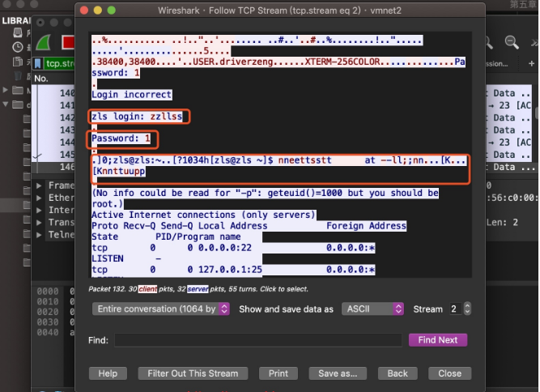Click the Find text input field
Image resolution: width=540 pixels, height=392 pixels.
258,340
